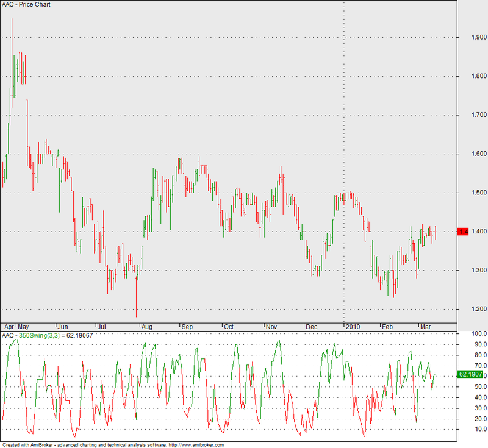
Task: Click the = 62.19067 indicator value text
Action: coord(77,335)
